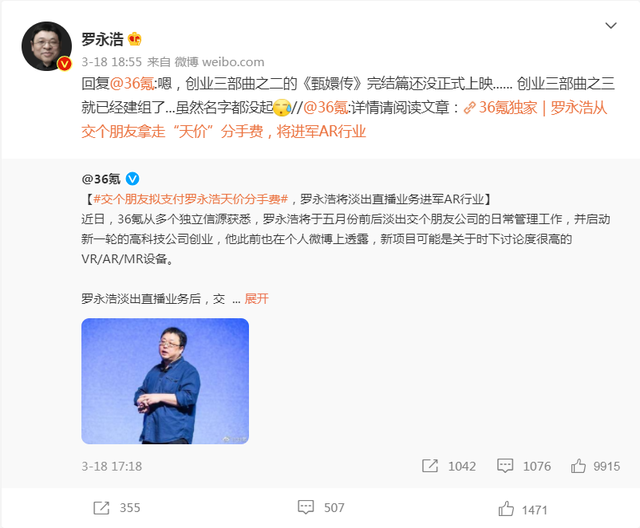This screenshot has width=640, height=528.
Task: Click 罗永浩's profile avatar
Action: point(47,46)
